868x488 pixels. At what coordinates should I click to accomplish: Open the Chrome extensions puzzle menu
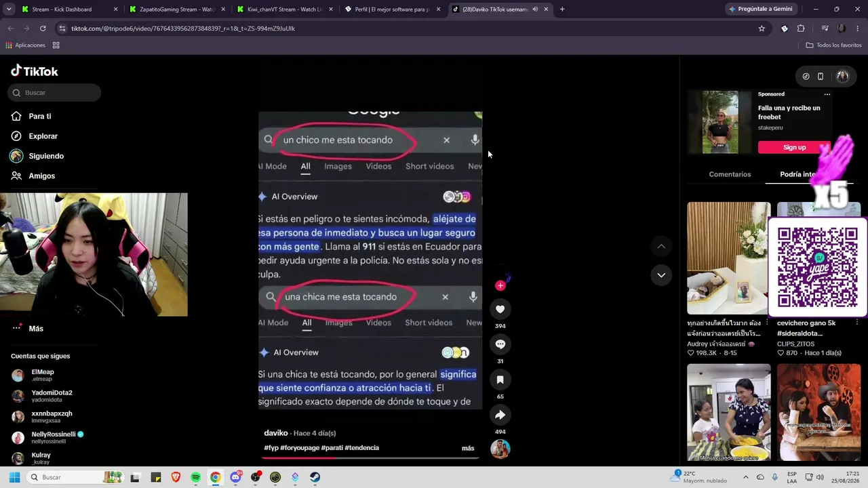pos(801,28)
